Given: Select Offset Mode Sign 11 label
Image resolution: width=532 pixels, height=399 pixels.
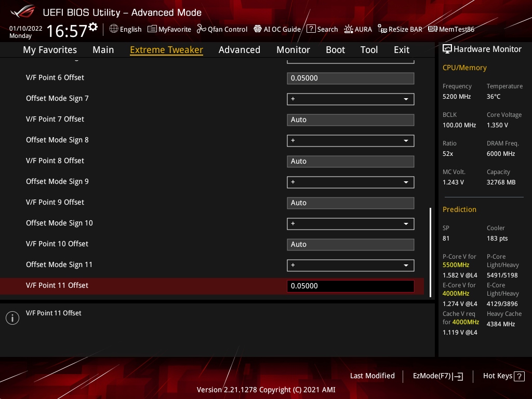Looking at the screenshot, I should (59, 264).
